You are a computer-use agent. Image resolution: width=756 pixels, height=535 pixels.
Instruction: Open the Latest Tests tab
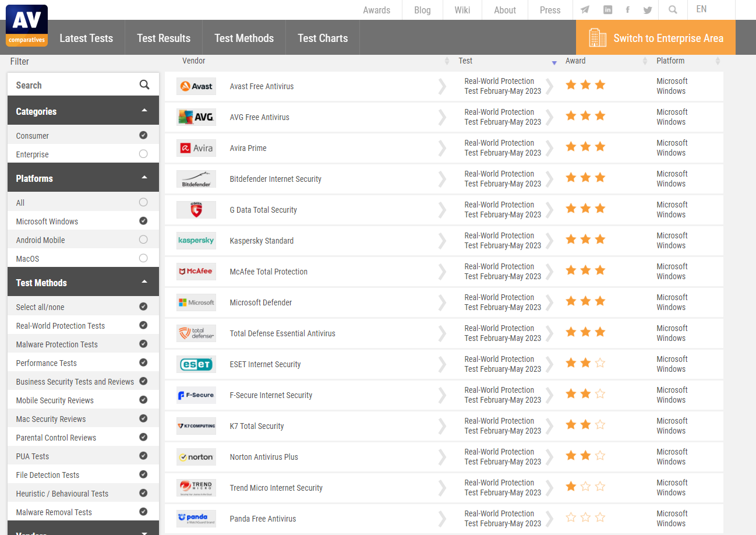coord(86,38)
